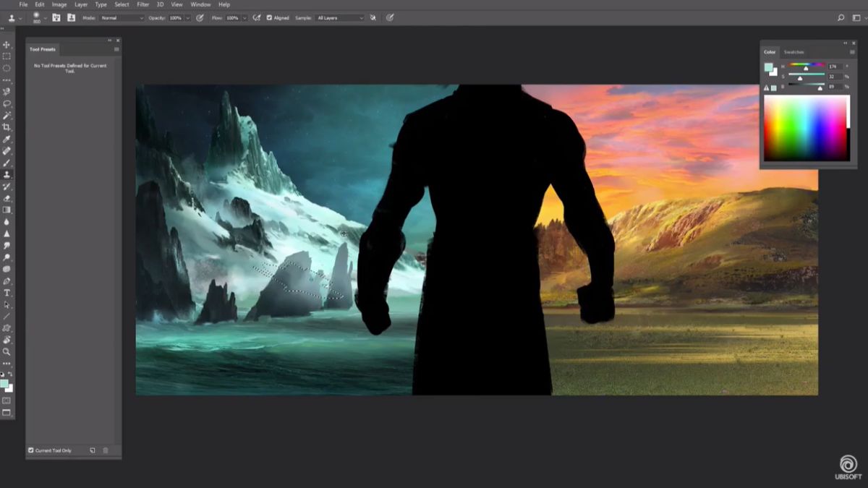The image size is (868, 488).
Task: Toggle the Current Tool Only checkbox
Action: (30, 450)
